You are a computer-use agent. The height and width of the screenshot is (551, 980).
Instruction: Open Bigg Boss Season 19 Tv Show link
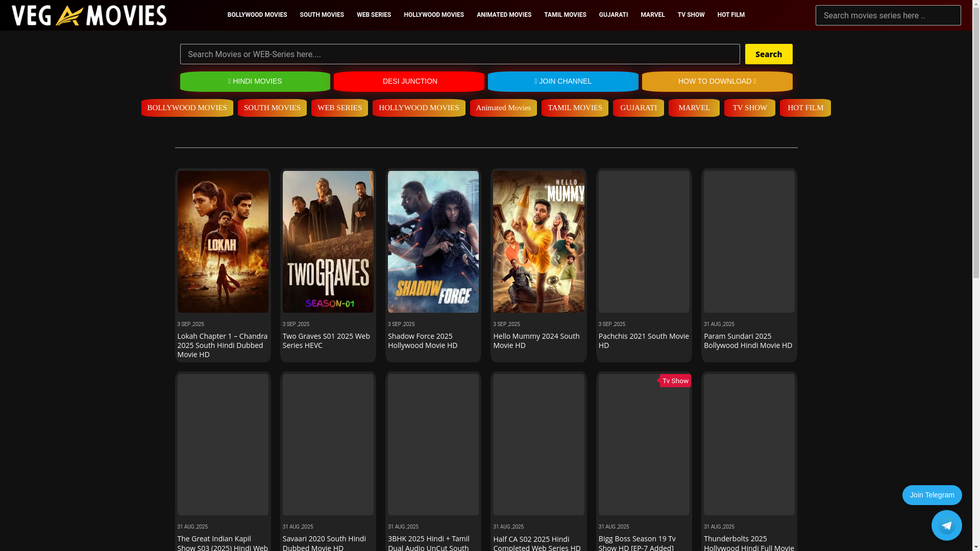(637, 543)
